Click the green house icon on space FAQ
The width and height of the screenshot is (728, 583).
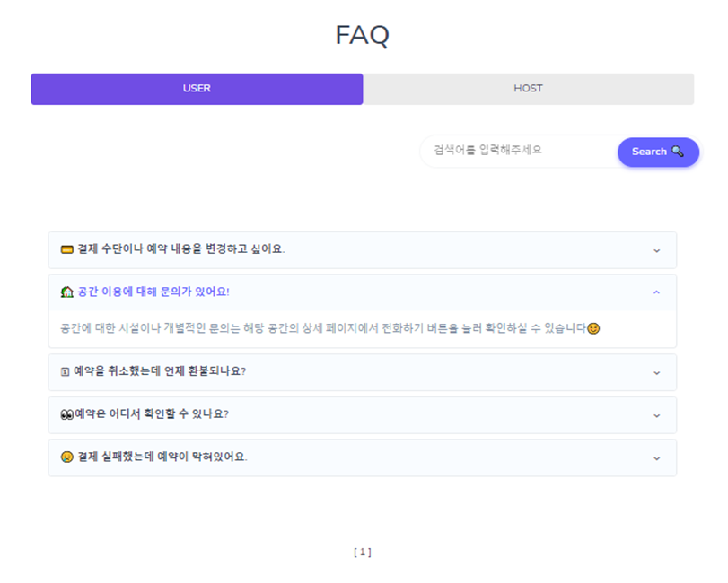[66, 293]
